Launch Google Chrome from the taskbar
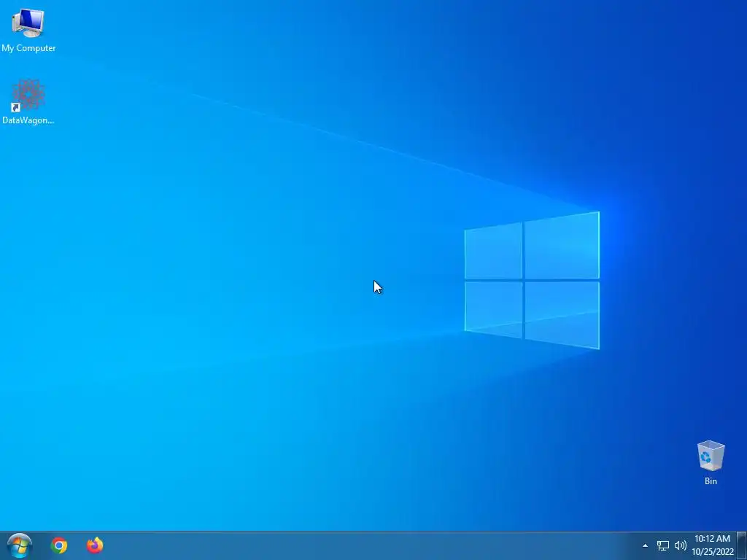Viewport: 747px width, 560px height. (x=59, y=545)
